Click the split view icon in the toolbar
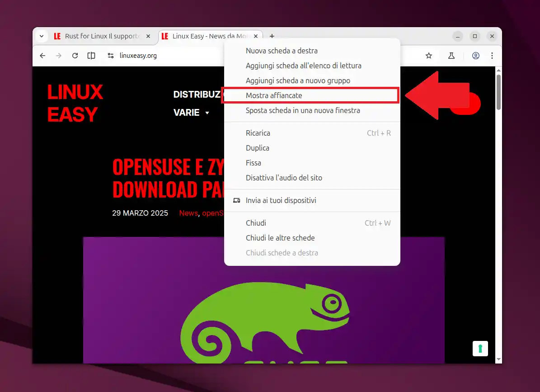540x392 pixels. point(91,56)
